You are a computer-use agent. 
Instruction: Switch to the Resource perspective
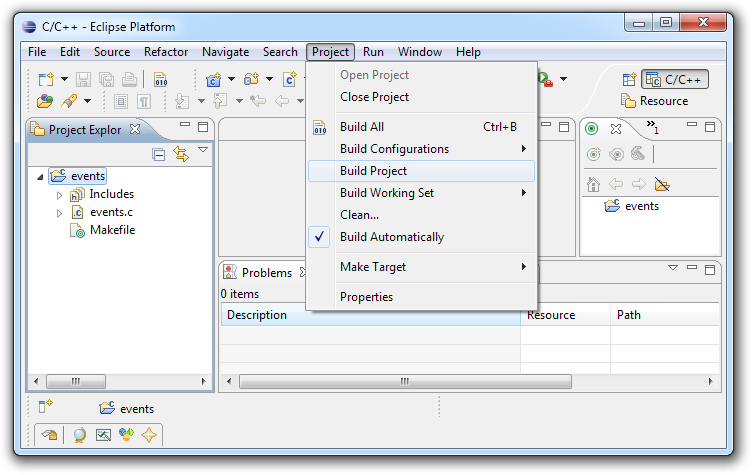tap(655, 101)
